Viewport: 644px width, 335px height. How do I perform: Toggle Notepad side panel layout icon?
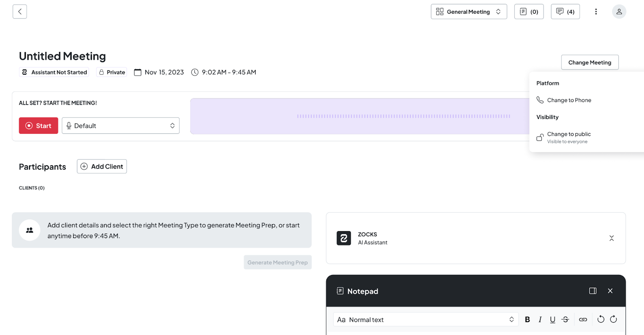[593, 291]
